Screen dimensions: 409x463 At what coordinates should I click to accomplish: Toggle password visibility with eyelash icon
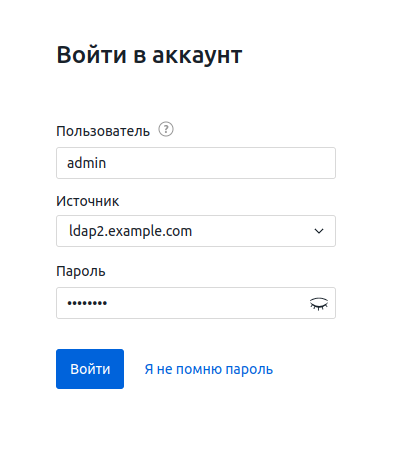tap(319, 303)
